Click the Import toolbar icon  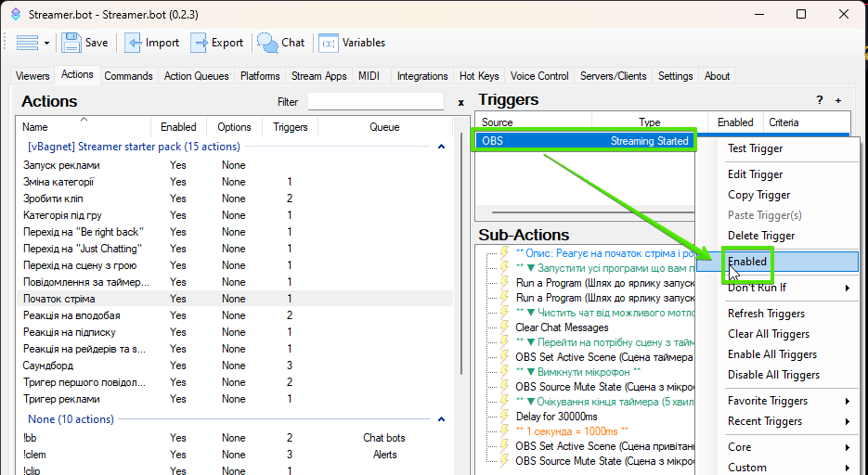[133, 43]
